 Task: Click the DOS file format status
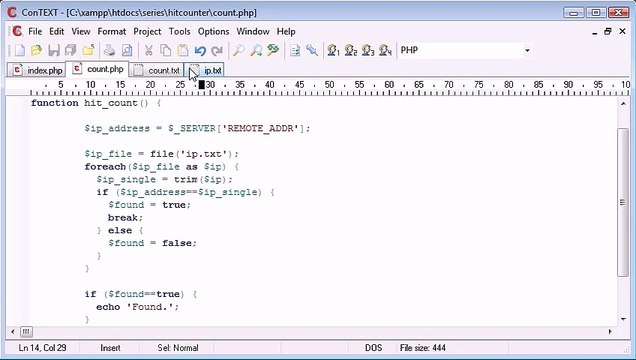coord(373,348)
